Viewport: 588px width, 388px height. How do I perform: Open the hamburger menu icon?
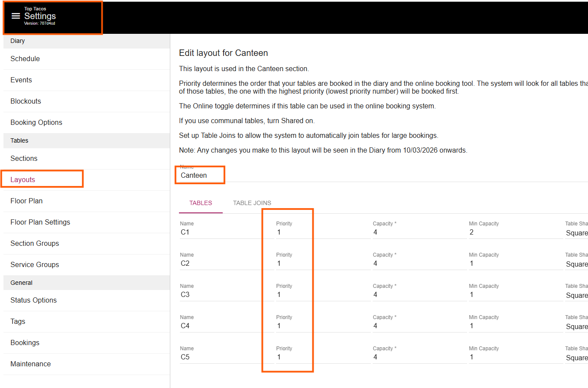click(x=16, y=16)
